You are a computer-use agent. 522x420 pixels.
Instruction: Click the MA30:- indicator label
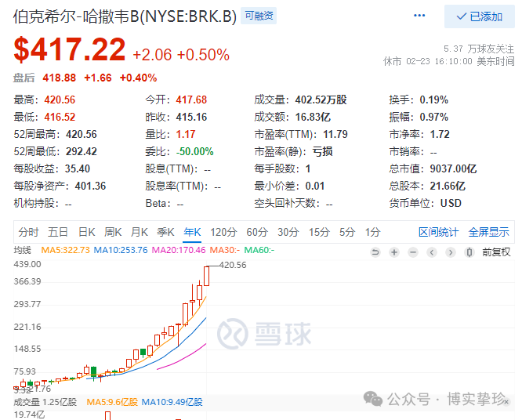[225, 250]
